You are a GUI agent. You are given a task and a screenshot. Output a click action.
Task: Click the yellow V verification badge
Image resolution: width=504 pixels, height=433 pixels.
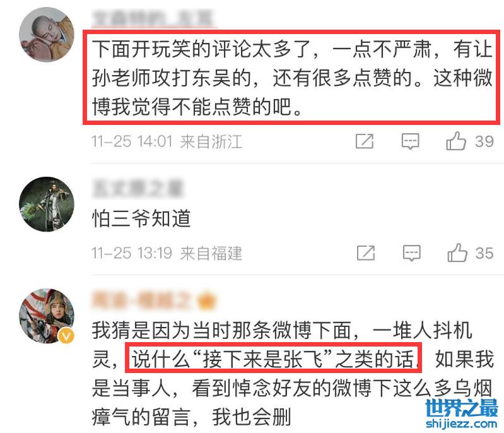click(x=66, y=336)
